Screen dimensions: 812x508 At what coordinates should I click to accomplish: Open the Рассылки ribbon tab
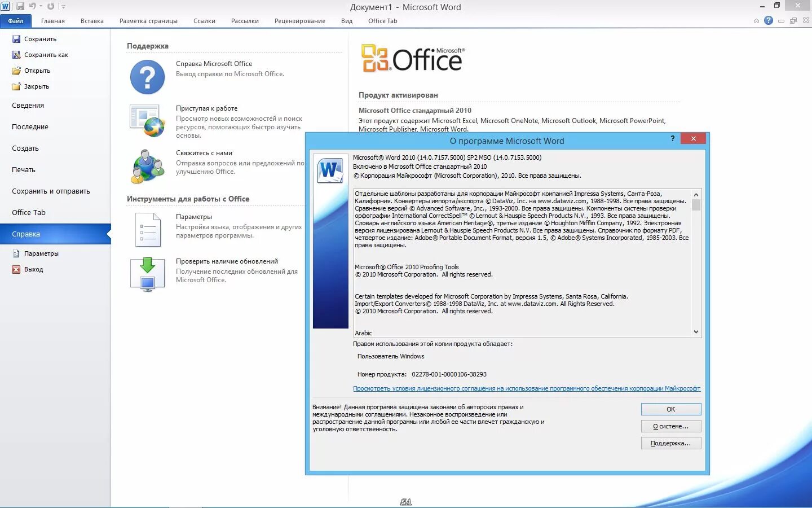pos(245,21)
